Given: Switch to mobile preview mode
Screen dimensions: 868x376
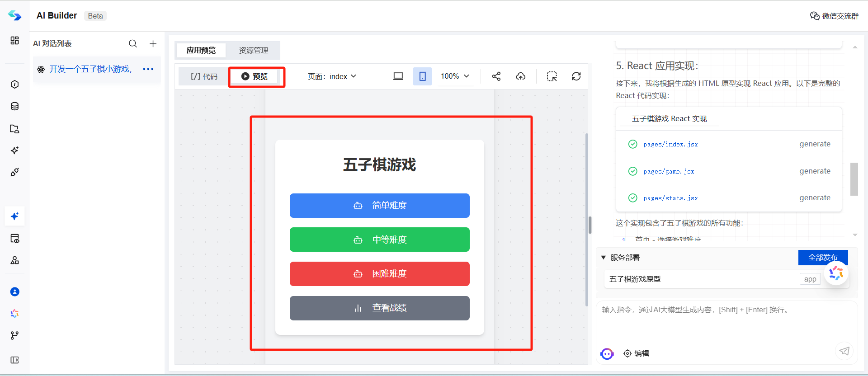Looking at the screenshot, I should [422, 76].
